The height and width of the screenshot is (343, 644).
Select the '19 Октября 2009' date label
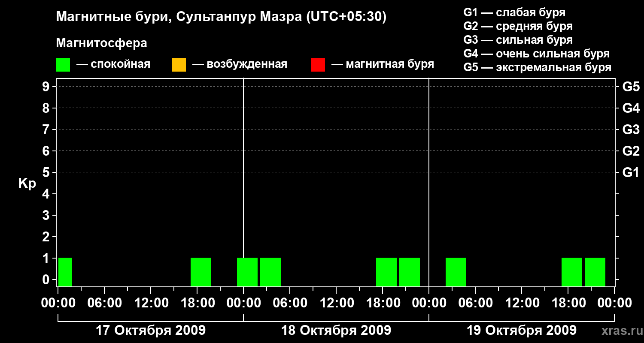coord(521,331)
